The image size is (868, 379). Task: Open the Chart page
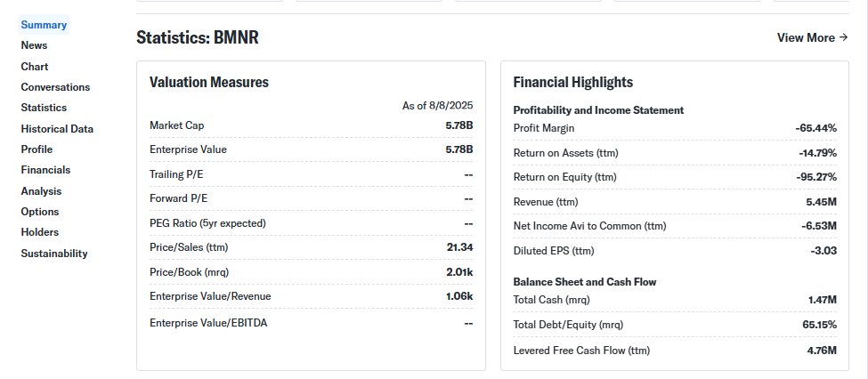(35, 67)
